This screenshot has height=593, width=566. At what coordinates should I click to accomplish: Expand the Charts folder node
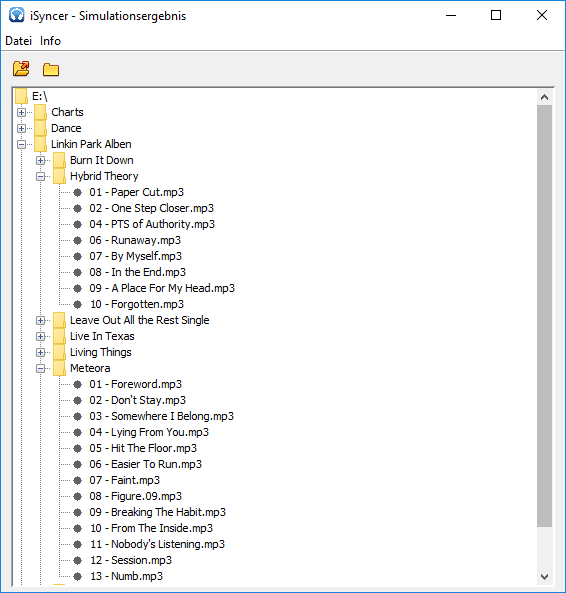pos(22,112)
